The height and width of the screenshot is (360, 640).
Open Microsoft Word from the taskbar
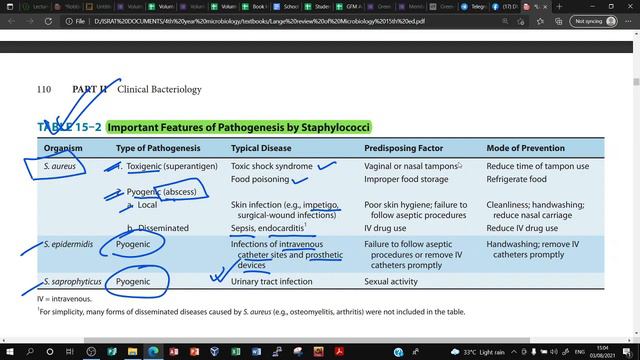pyautogui.click(x=256, y=351)
